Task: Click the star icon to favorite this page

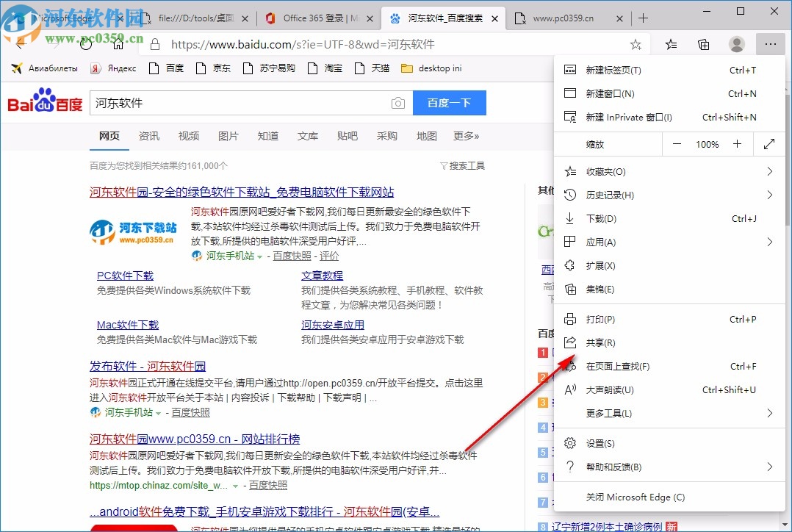Action: (636, 44)
